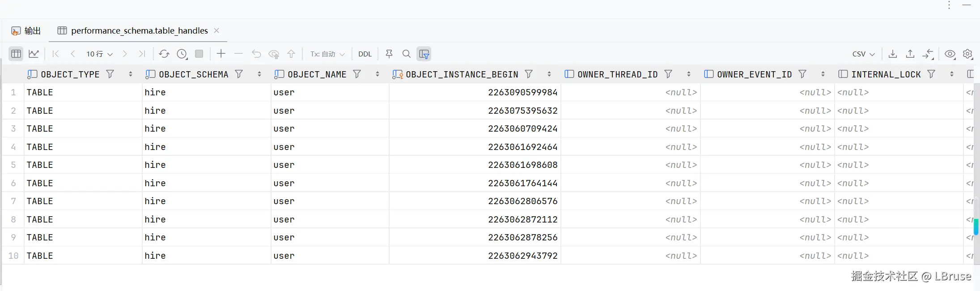Select row number 10

coord(13,256)
